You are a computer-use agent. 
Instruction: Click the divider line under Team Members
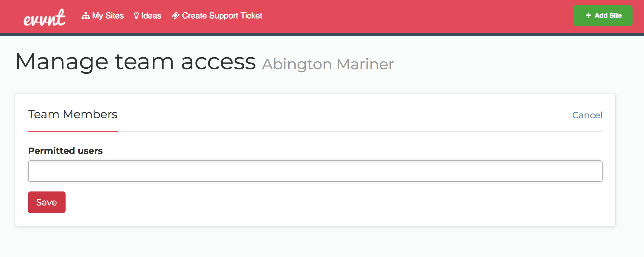tap(360, 131)
